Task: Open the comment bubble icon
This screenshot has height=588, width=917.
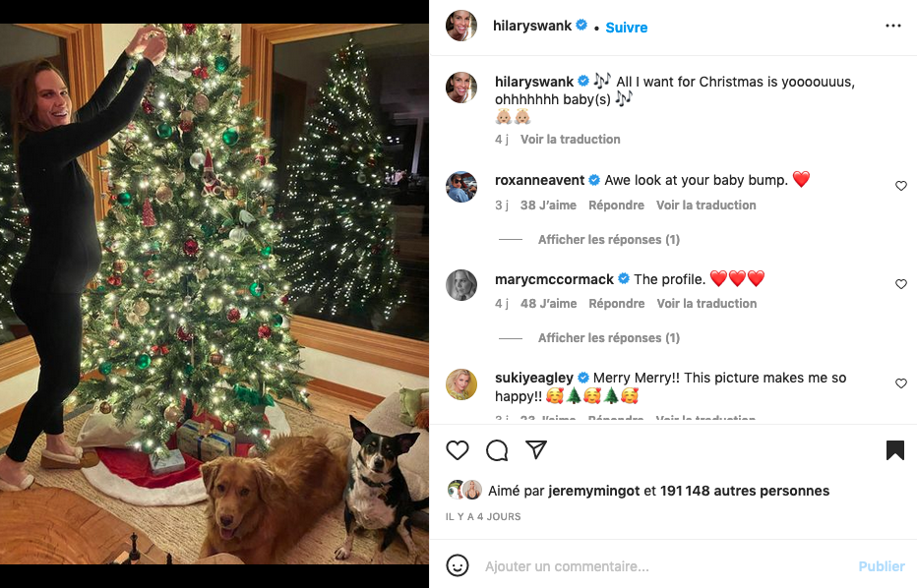Action: pos(497,450)
